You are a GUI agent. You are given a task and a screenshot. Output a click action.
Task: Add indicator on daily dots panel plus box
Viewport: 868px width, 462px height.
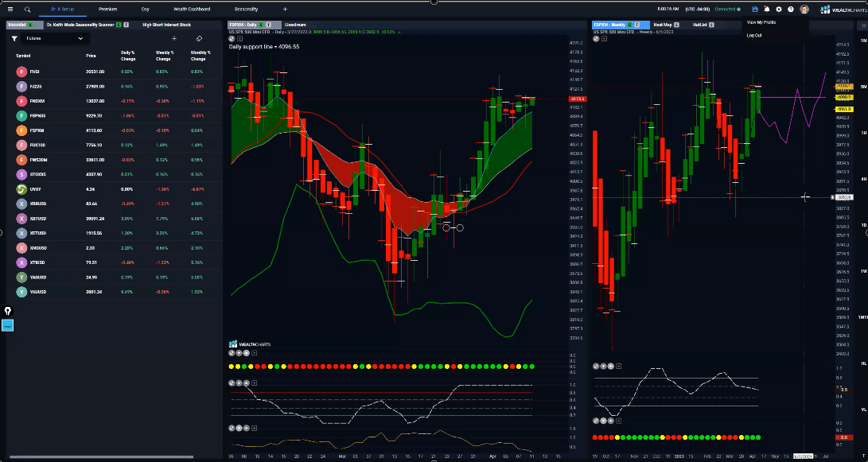tap(254, 352)
